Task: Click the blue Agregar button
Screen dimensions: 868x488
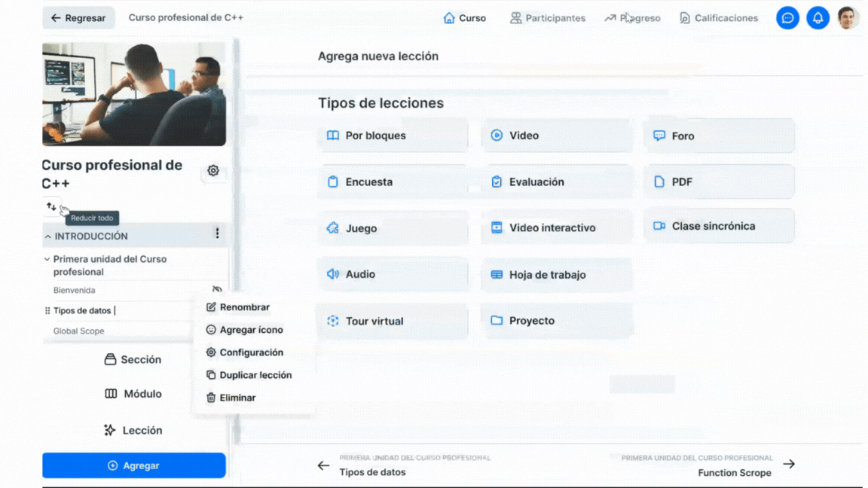Action: click(134, 465)
